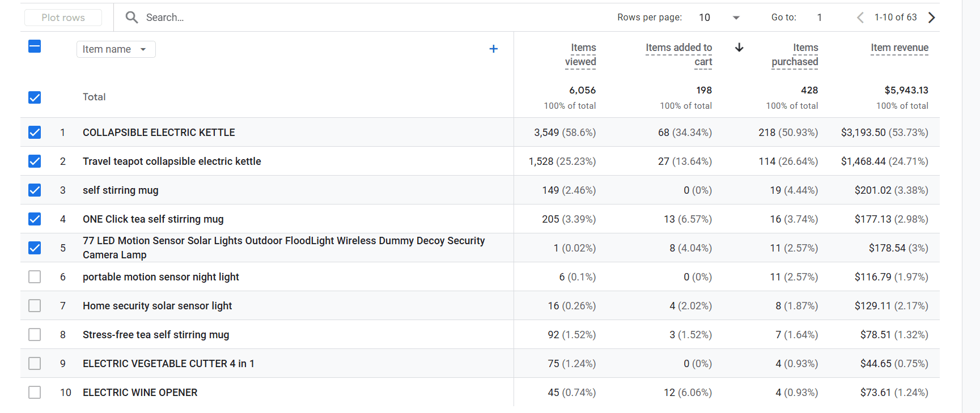This screenshot has height=413, width=980.
Task: Click the sort descending arrow icon
Action: coord(739,48)
